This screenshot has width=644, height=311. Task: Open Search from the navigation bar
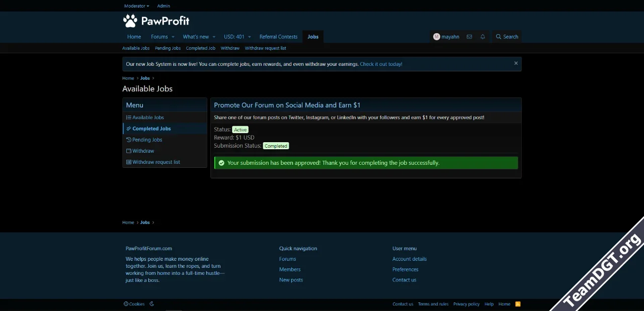[x=507, y=37]
